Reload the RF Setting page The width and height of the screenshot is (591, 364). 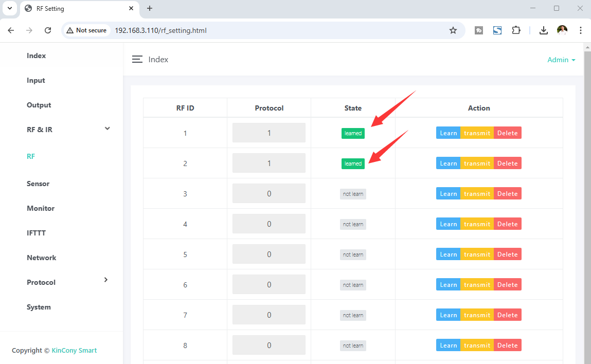48,30
